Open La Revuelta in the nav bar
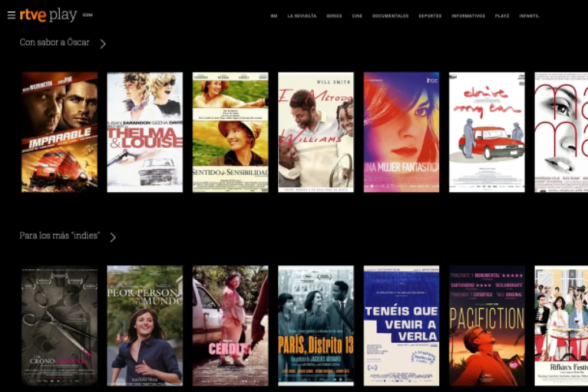Screen dimensions: 588x392 (302, 16)
